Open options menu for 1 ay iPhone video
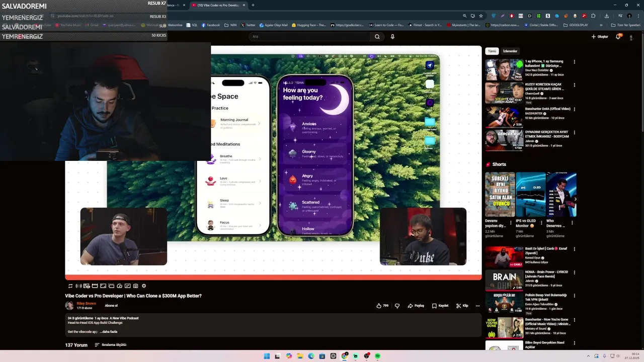The image size is (644, 362). pyautogui.click(x=574, y=62)
